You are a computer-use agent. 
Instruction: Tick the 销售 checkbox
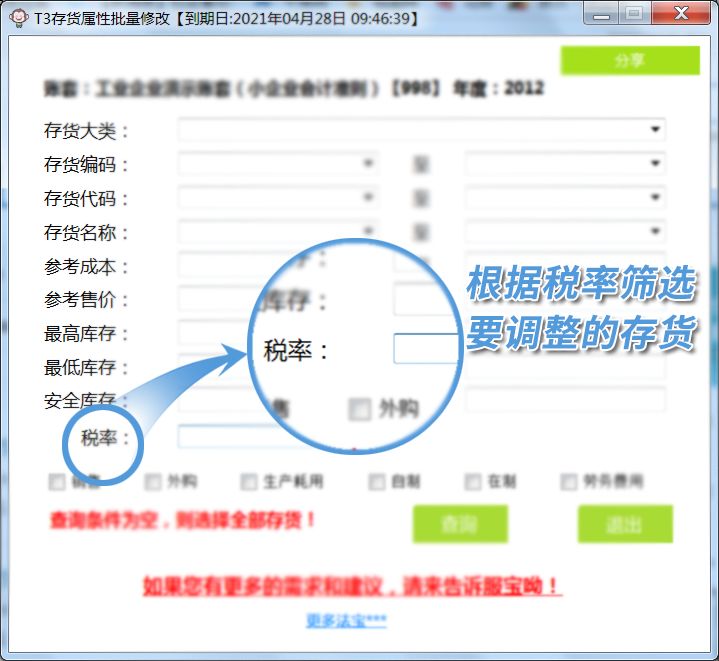[57, 482]
